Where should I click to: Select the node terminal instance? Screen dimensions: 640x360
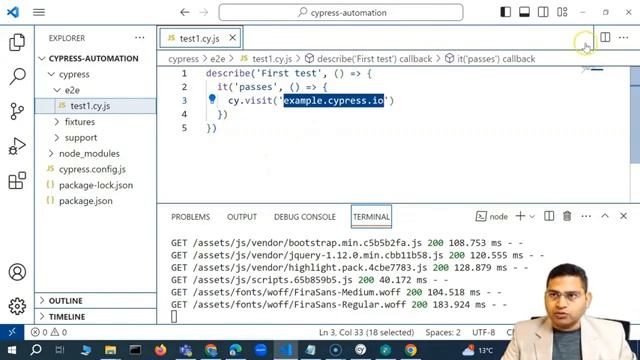pos(492,216)
